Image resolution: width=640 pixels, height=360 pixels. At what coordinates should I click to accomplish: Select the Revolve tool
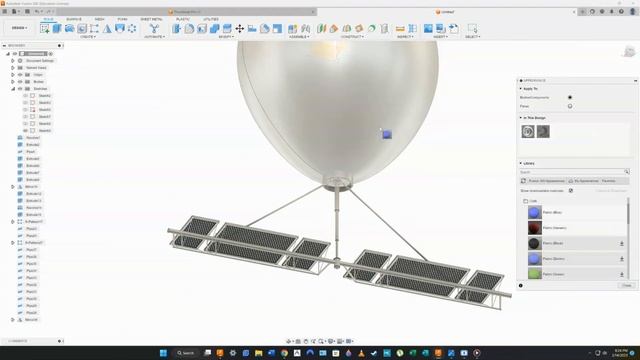tap(70, 28)
